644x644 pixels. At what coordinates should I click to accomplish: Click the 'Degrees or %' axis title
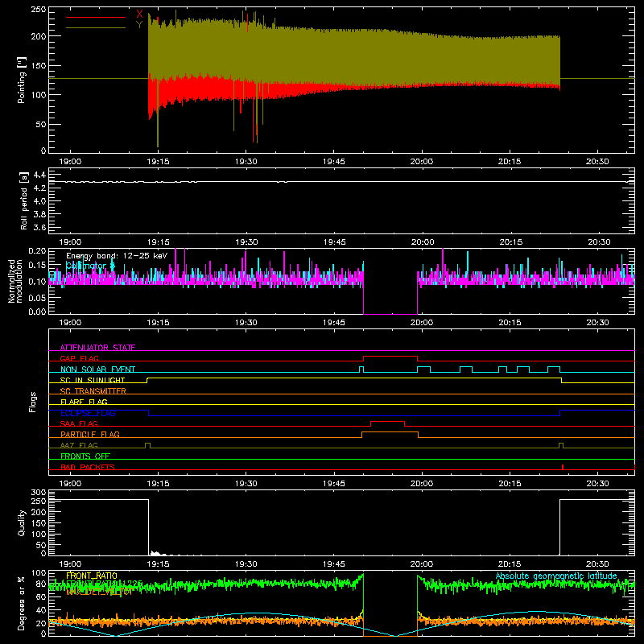22,603
